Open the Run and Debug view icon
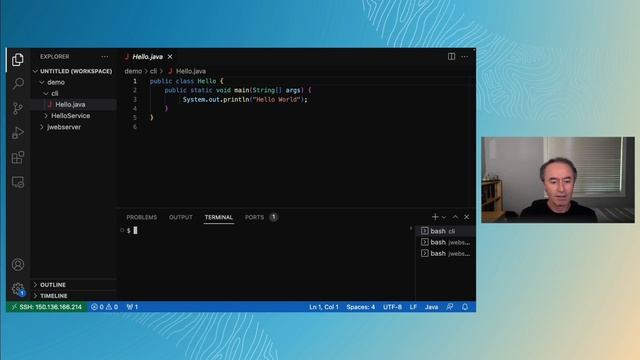The width and height of the screenshot is (640, 360). click(x=18, y=133)
